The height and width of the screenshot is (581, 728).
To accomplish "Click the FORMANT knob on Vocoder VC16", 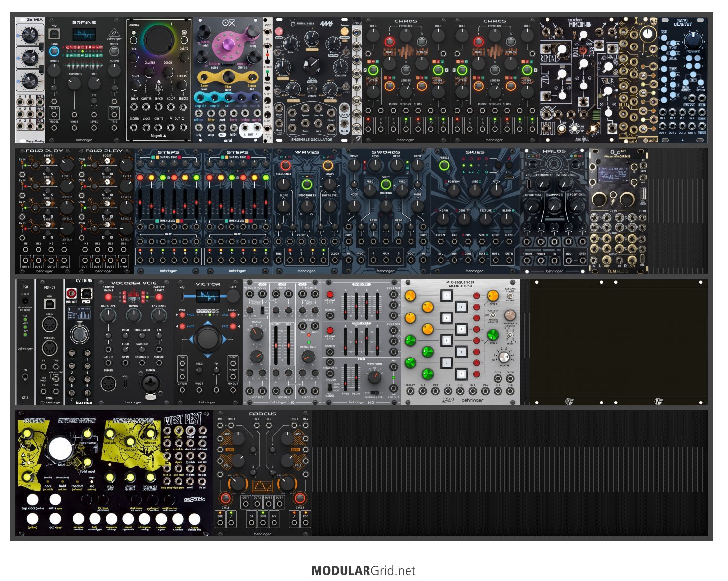I will (x=134, y=315).
